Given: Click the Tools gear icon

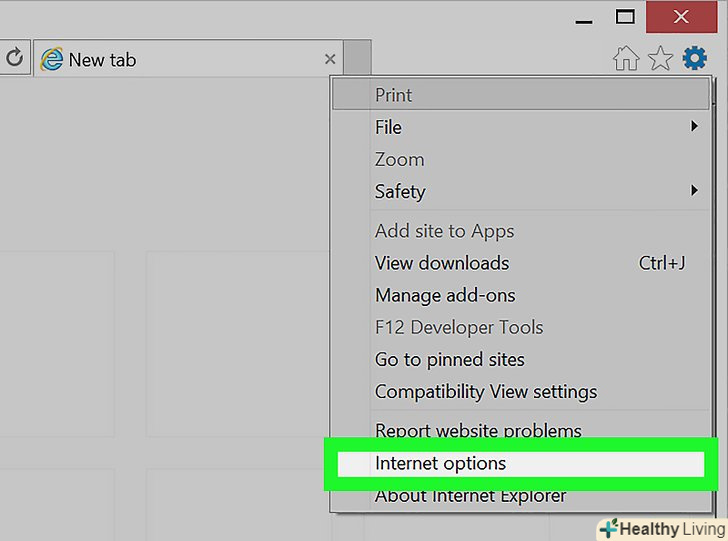Looking at the screenshot, I should point(695,59).
